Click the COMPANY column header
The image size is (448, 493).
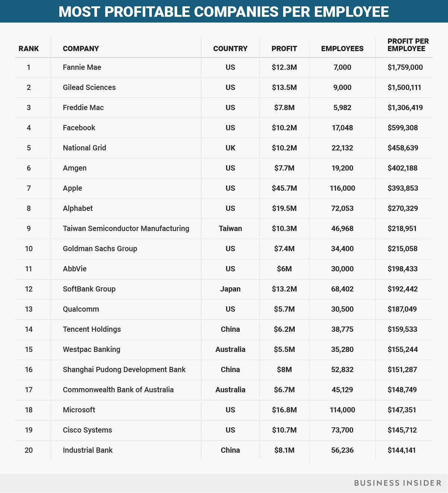81,49
